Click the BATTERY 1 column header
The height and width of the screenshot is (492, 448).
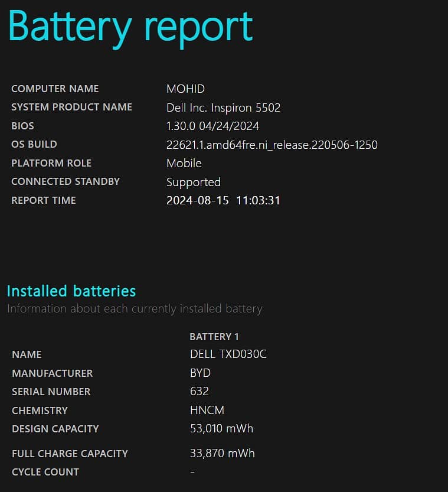click(x=214, y=337)
